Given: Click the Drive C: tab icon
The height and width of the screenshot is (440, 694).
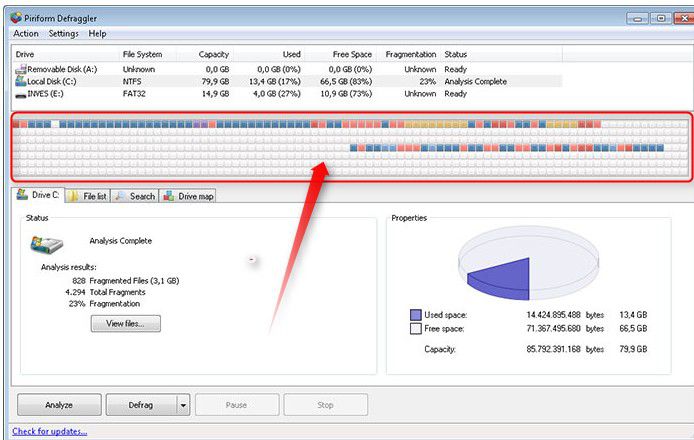Looking at the screenshot, I should pyautogui.click(x=22, y=194).
